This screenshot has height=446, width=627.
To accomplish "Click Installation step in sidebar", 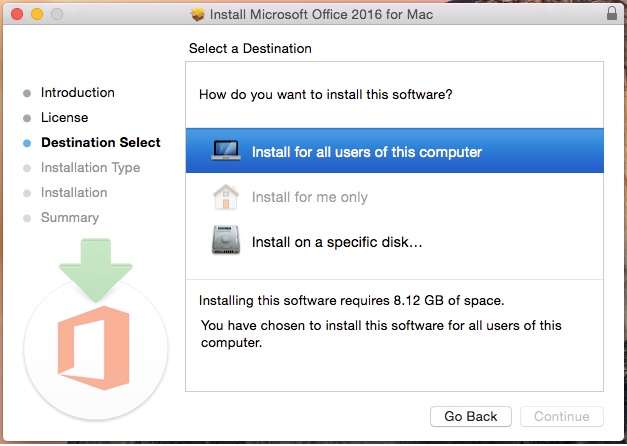I will (x=74, y=192).
